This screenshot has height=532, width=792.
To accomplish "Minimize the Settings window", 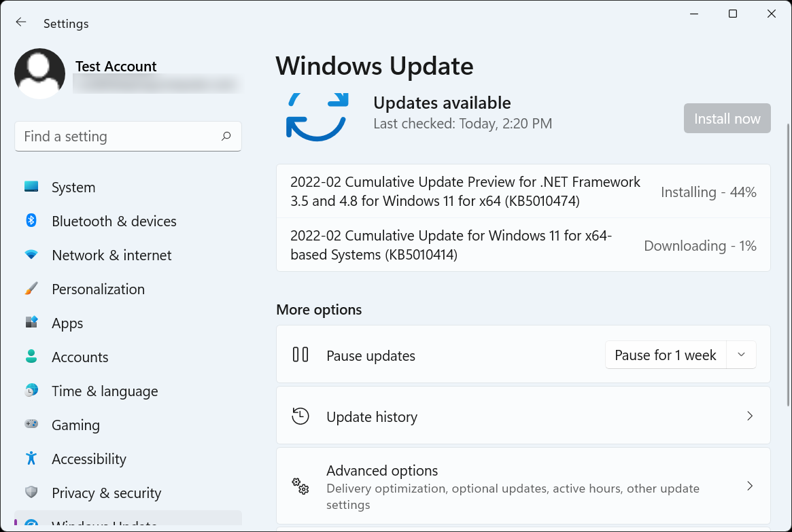I will pyautogui.click(x=694, y=14).
